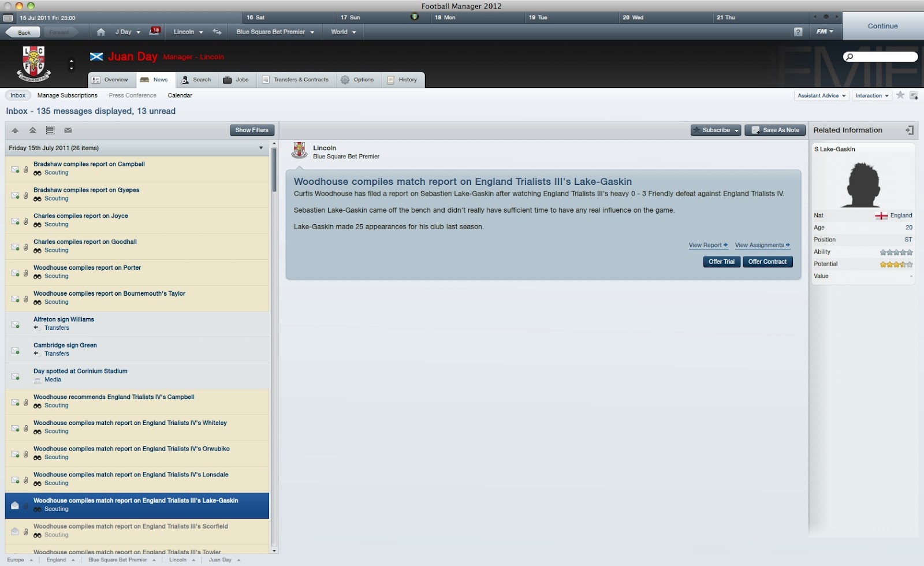Open the Home icon in navigation bar
The width and height of the screenshot is (924, 566).
(x=101, y=32)
